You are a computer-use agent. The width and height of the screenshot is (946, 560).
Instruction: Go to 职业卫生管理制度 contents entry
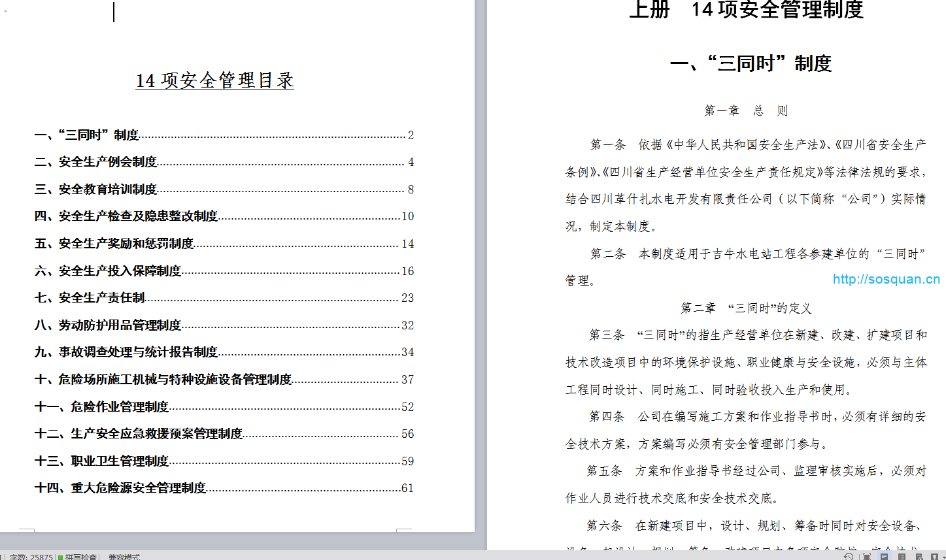tap(102, 461)
